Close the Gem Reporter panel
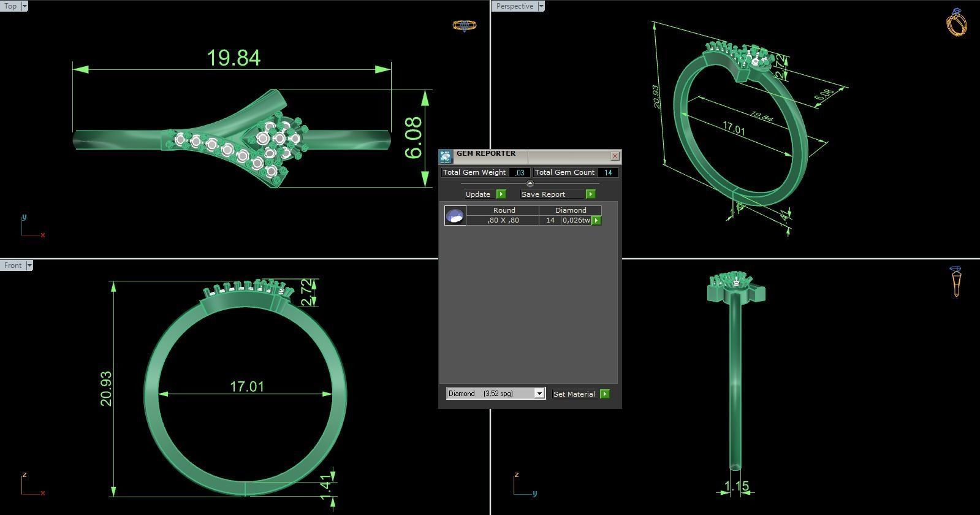Image resolution: width=980 pixels, height=515 pixels. 615,156
